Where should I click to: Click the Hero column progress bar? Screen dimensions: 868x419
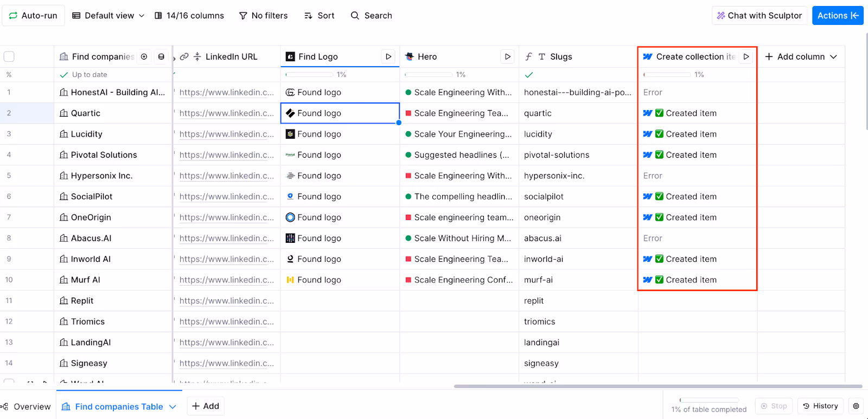[x=429, y=74]
